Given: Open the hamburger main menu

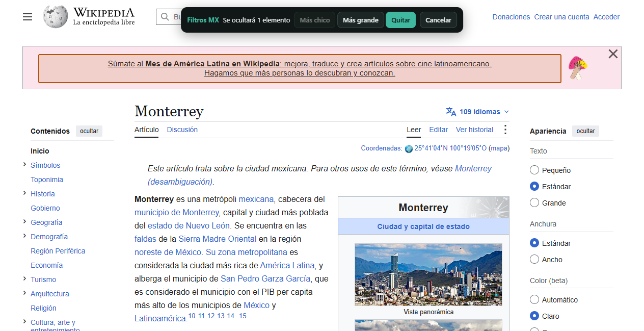Looking at the screenshot, I should coord(28,17).
